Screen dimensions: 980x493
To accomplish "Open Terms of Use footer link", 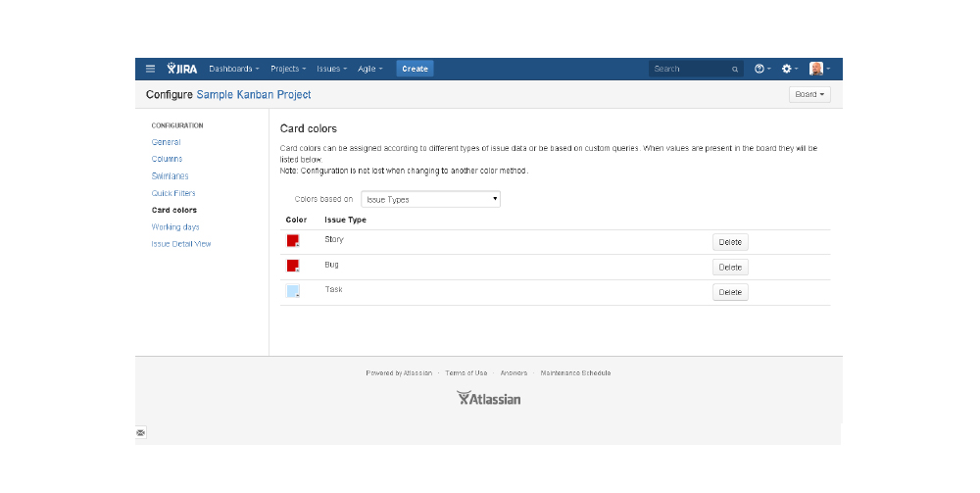I will click(466, 373).
